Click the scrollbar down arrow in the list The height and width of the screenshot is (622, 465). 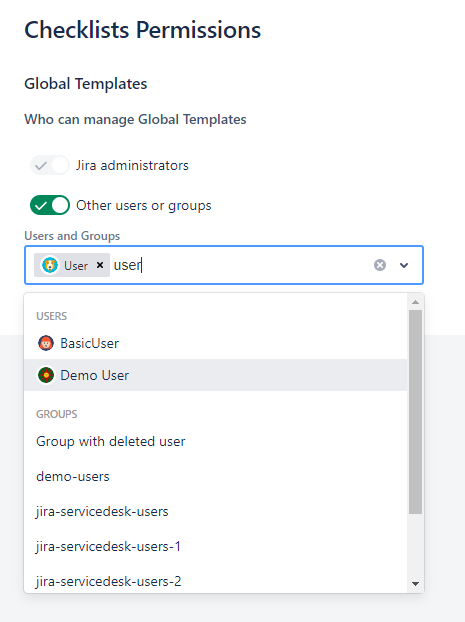(415, 584)
